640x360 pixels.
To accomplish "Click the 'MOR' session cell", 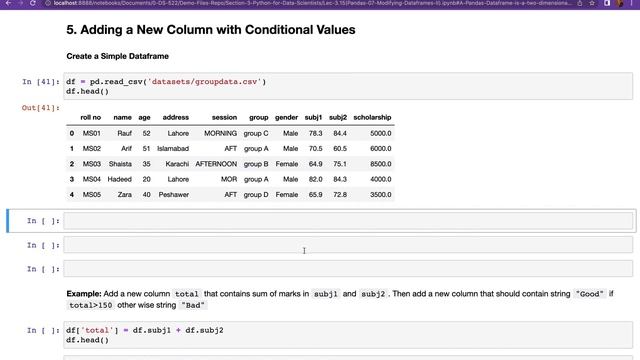I will [229, 179].
